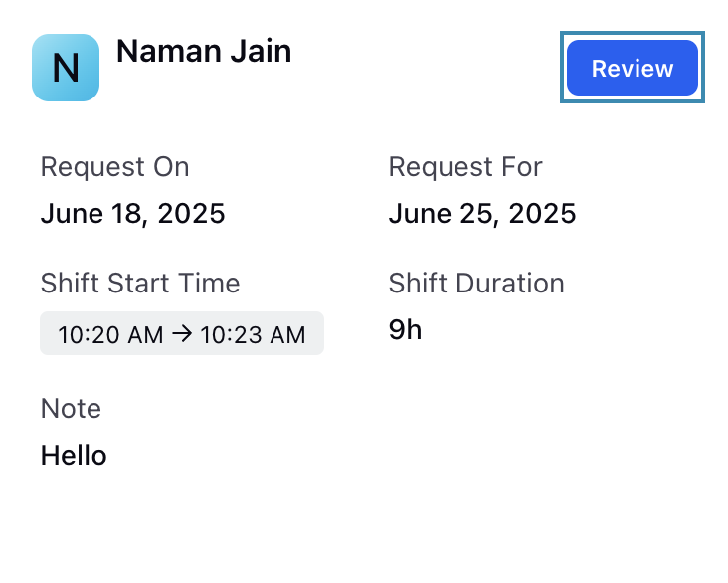Click 2025 in the Request For date
728x583 pixels.
pyautogui.click(x=542, y=214)
